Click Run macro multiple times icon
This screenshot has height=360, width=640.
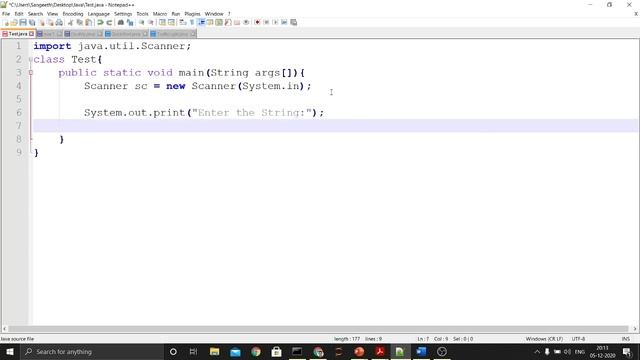point(284,22)
